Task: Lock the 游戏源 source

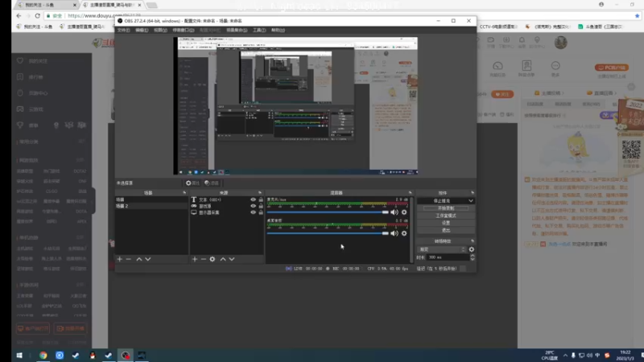Action: [261, 206]
